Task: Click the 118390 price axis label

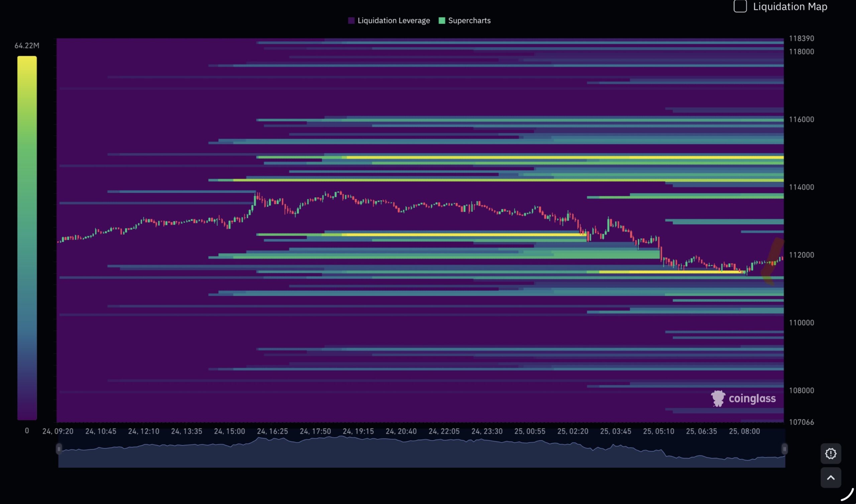Action: click(x=801, y=38)
